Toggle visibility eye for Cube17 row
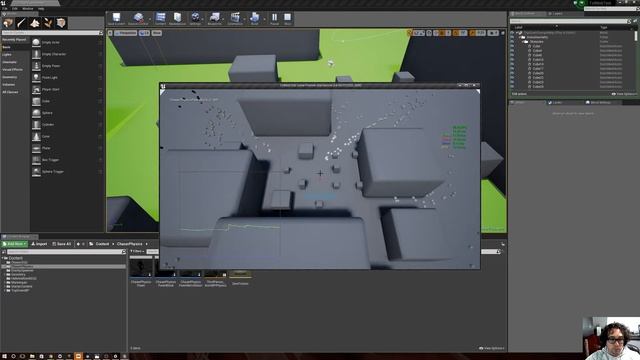Image resolution: width=640 pixels, height=360 pixels. click(x=512, y=69)
